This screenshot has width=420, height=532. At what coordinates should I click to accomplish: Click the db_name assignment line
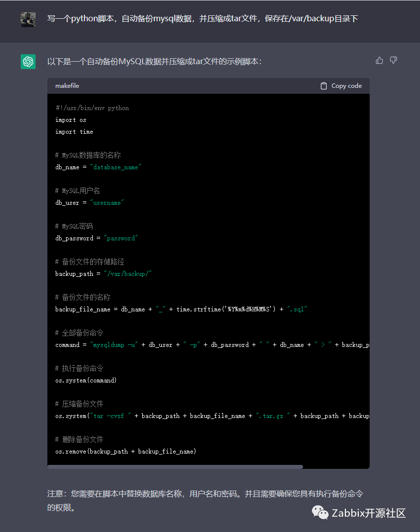(98, 167)
